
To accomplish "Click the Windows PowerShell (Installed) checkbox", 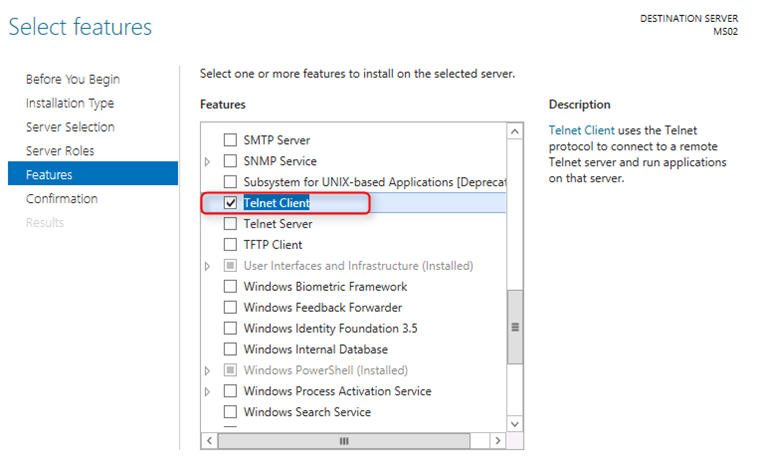I will [230, 370].
